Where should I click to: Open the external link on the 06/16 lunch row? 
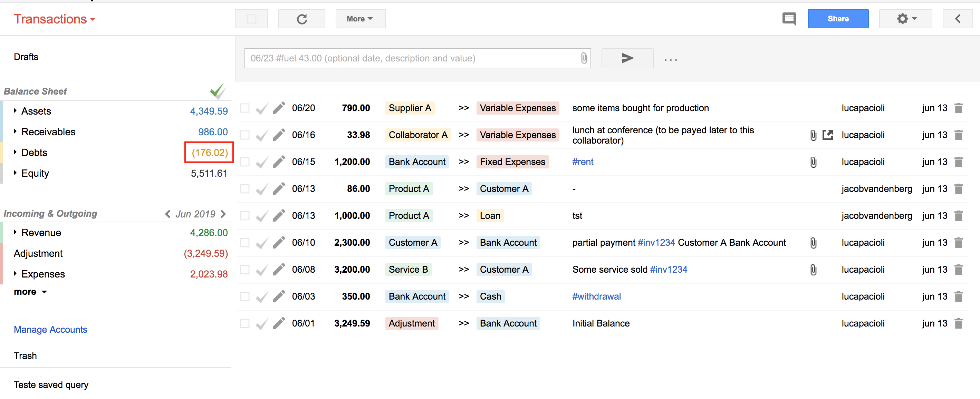[x=827, y=135]
